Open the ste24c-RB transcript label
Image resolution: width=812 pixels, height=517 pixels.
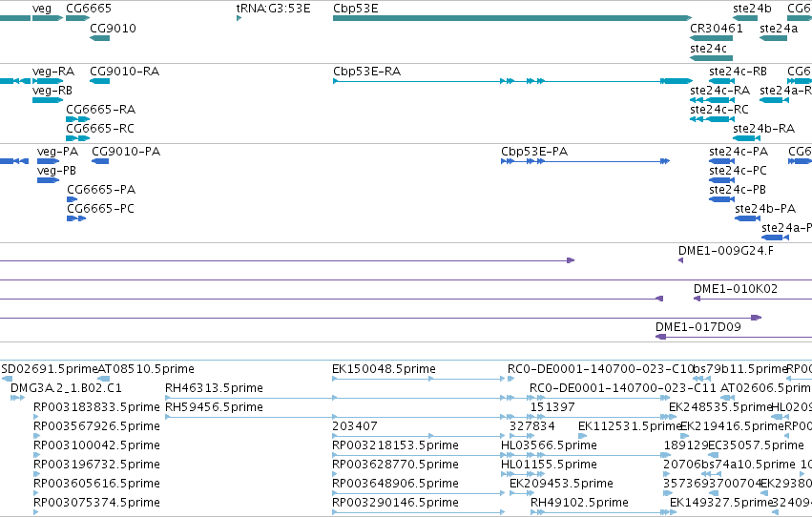(738, 72)
